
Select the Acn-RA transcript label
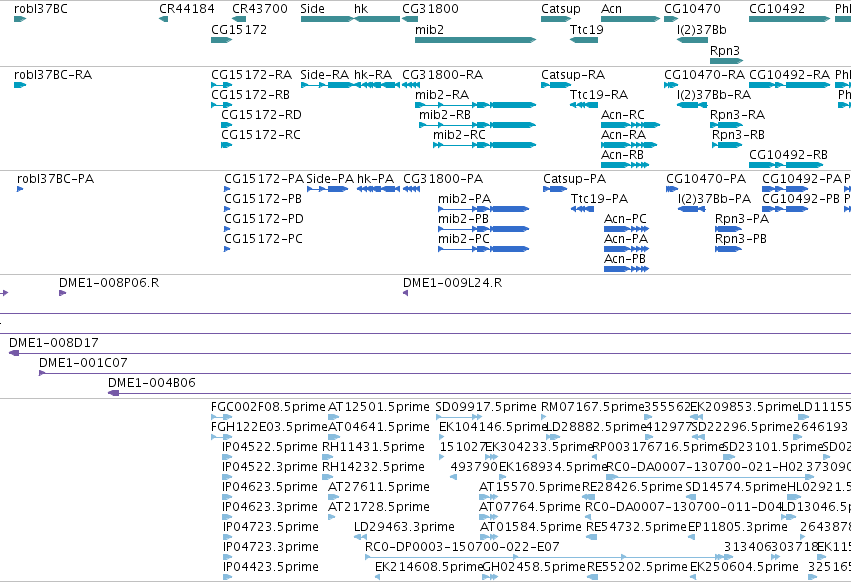coord(624,135)
